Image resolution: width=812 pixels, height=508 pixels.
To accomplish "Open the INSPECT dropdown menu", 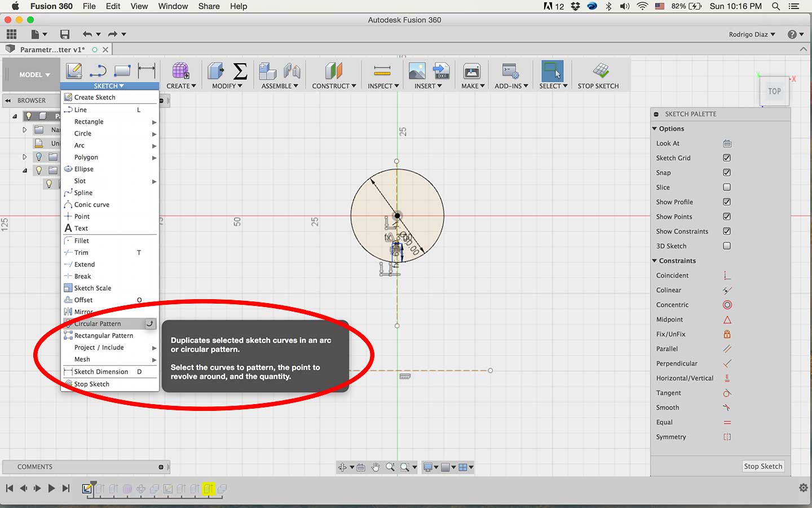I will [383, 86].
